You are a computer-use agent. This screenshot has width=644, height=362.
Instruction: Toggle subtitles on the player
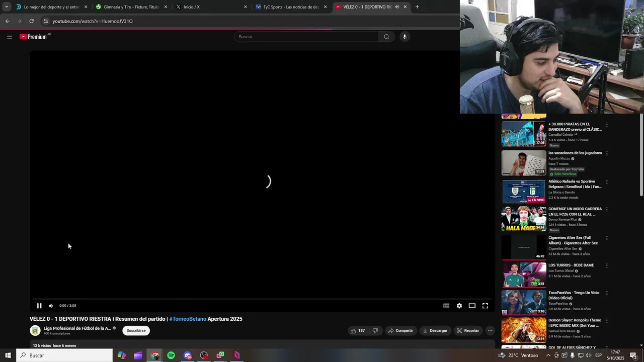(446, 306)
